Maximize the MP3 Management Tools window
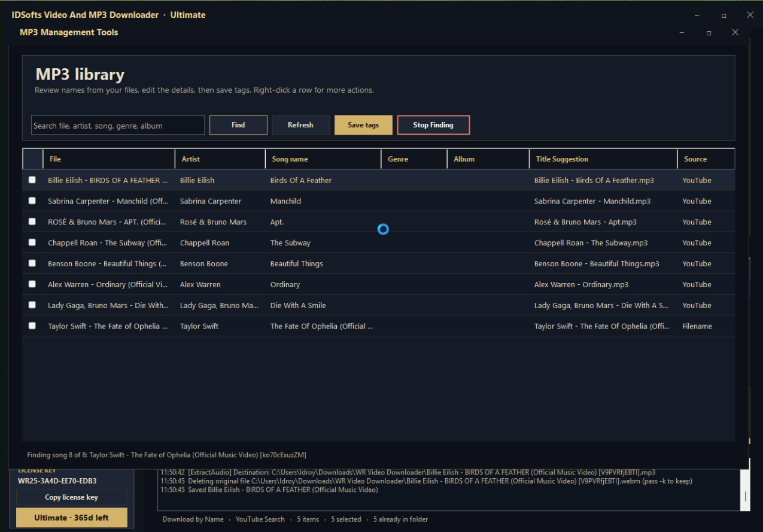Image resolution: width=763 pixels, height=532 pixels. (709, 32)
